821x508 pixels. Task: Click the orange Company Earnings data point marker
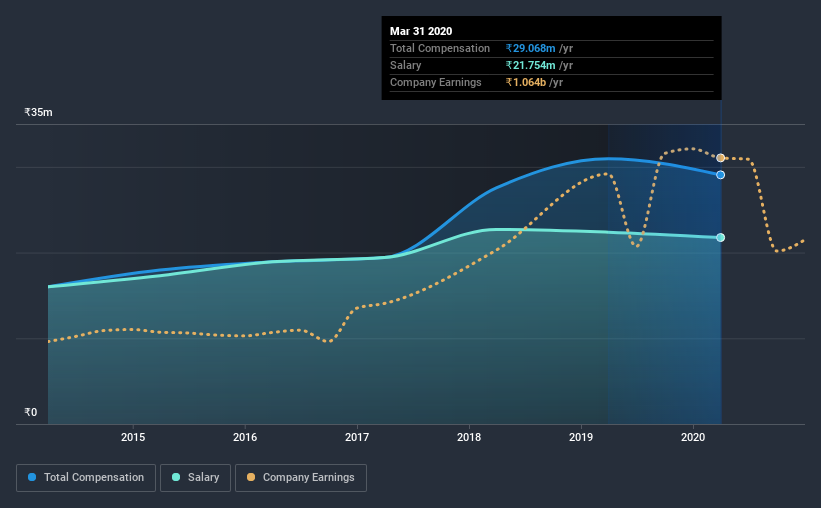tap(720, 158)
